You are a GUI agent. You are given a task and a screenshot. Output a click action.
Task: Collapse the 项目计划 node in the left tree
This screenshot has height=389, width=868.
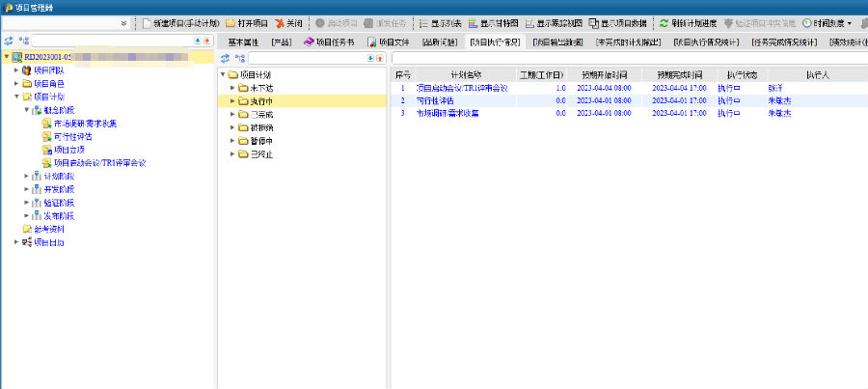(16, 97)
